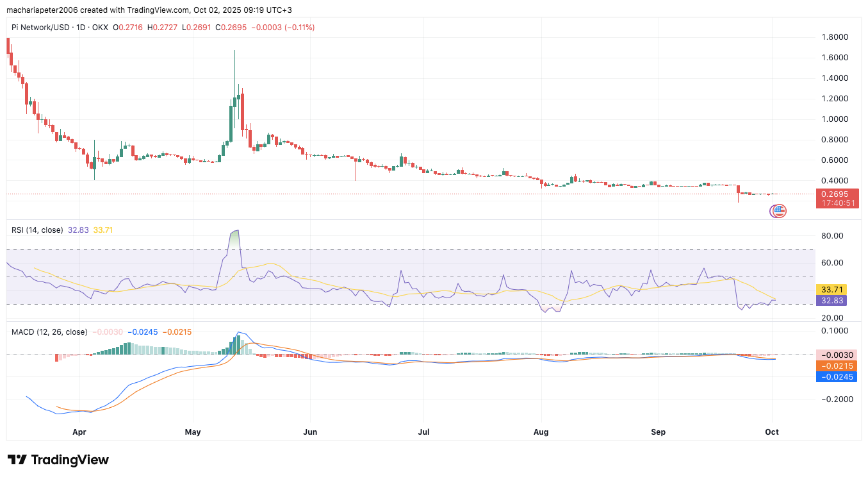This screenshot has width=868, height=479.
Task: Click the 1.8000 price scale value
Action: coord(835,37)
